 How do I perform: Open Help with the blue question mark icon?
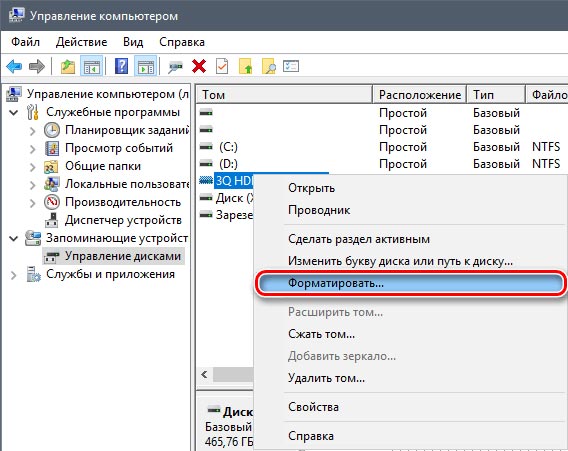click(121, 66)
